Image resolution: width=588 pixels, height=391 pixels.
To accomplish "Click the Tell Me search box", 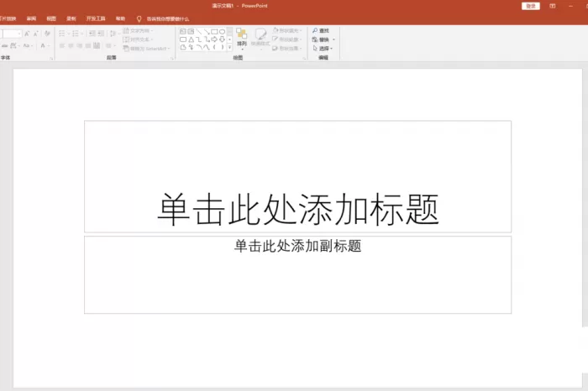I will (x=163, y=18).
